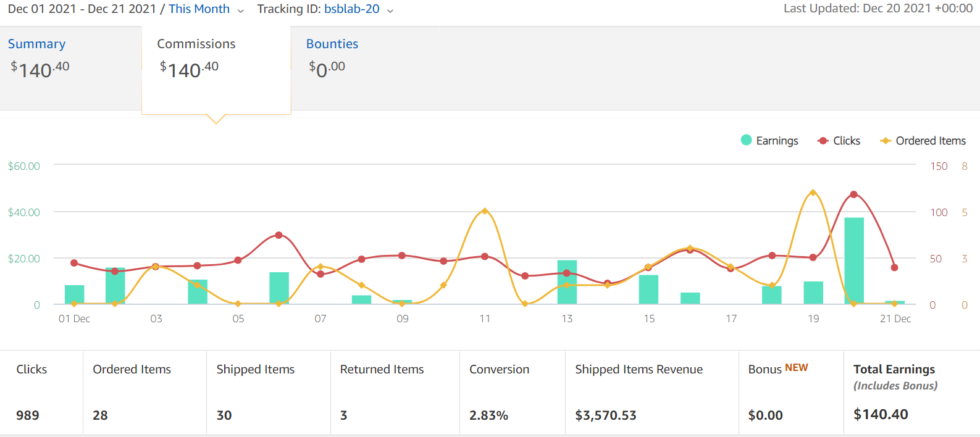
Task: Click the bsblab-20 tracking ID link
Action: coord(352,9)
